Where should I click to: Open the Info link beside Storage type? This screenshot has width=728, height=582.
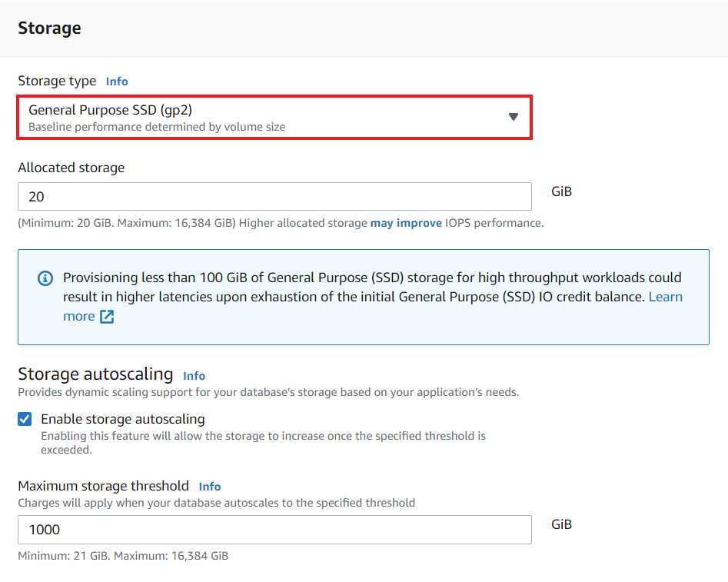tap(117, 81)
